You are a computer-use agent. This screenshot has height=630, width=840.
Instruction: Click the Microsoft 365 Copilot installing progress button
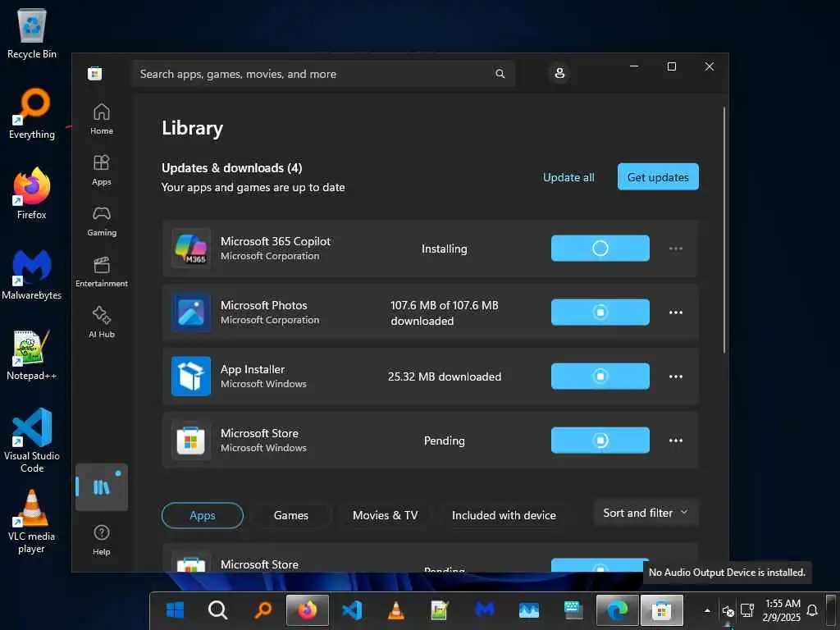pyautogui.click(x=600, y=248)
